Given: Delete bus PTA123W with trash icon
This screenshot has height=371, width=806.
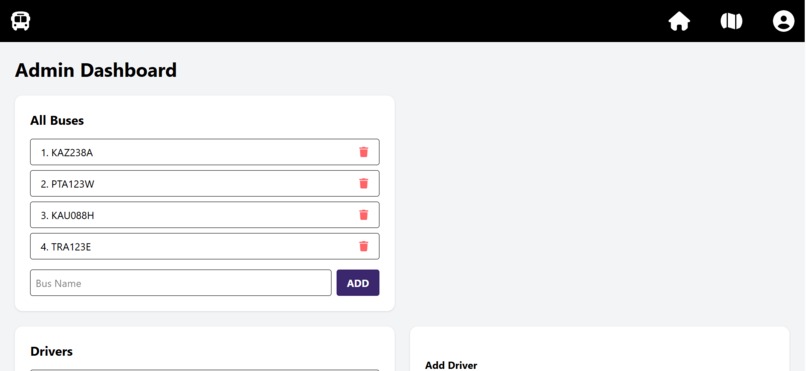Looking at the screenshot, I should 363,183.
